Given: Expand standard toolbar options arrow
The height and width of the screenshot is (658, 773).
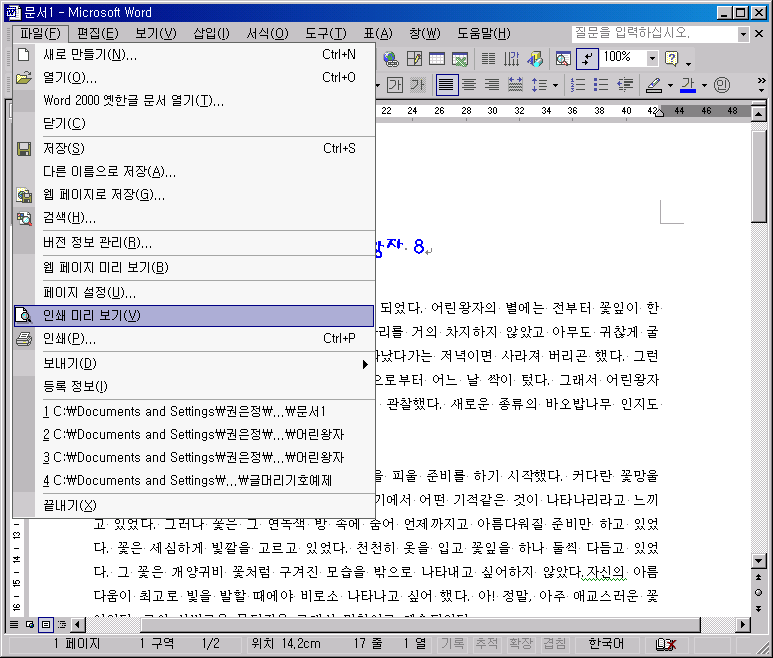Looking at the screenshot, I should pyautogui.click(x=689, y=63).
